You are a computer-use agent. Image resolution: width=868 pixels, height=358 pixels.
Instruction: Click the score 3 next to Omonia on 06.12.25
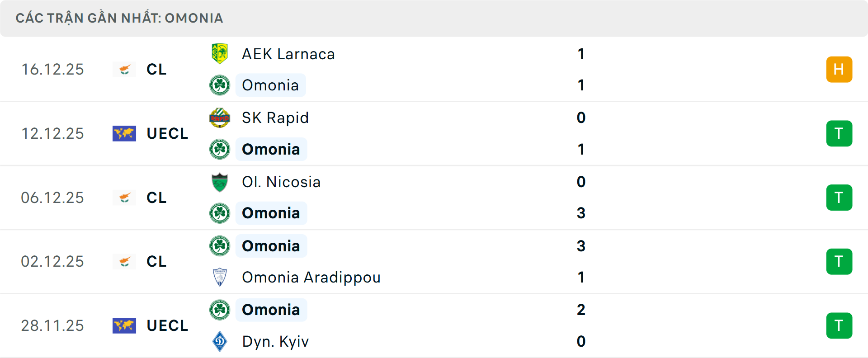tap(581, 213)
